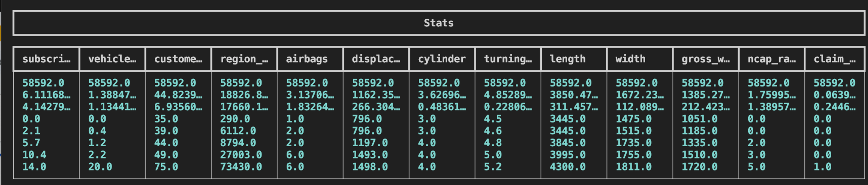
Task: Click the 6112.0 value
Action: 238,131
